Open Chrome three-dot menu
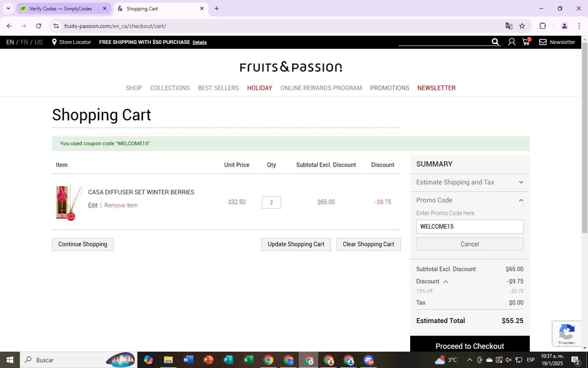Viewport: 588px width, 368px height. pyautogui.click(x=579, y=26)
